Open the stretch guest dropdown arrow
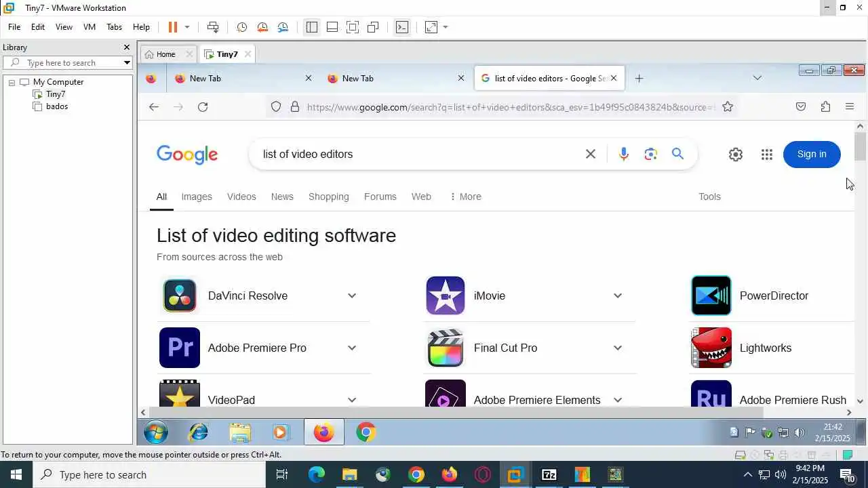 coord(446,27)
